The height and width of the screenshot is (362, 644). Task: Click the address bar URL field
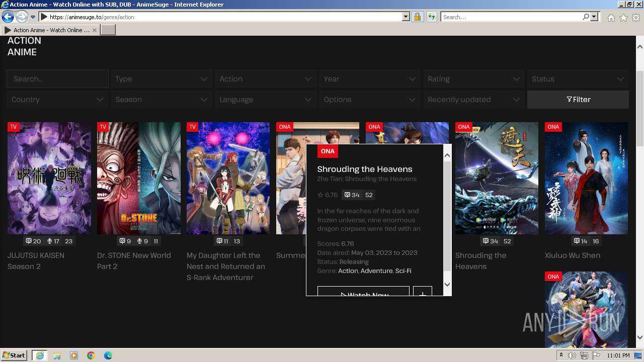click(x=224, y=17)
